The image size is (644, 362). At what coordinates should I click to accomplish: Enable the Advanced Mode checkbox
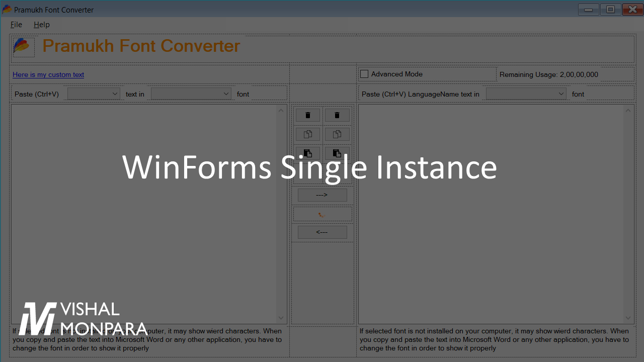click(x=364, y=74)
